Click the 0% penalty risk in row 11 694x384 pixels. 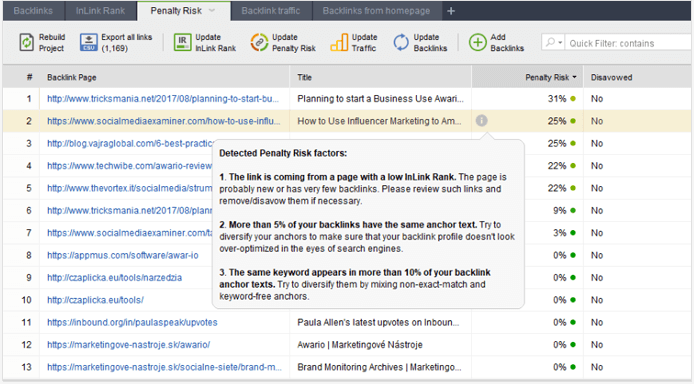(x=559, y=323)
